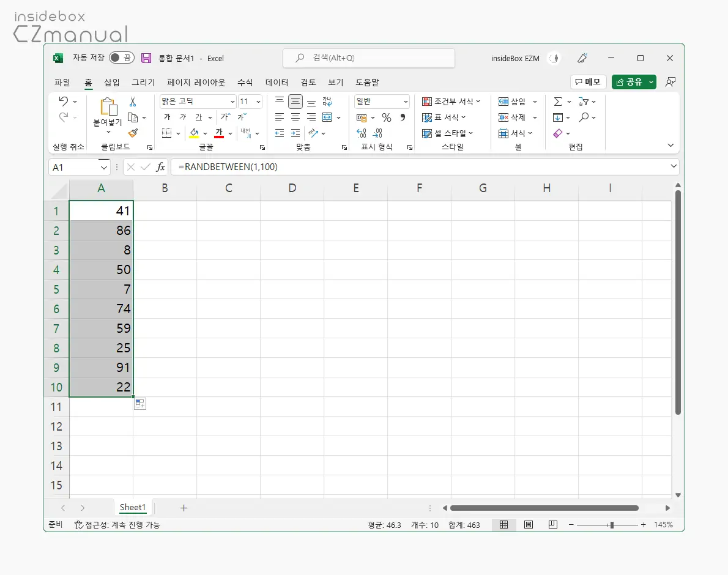Expand the formula bar

pos(674,166)
